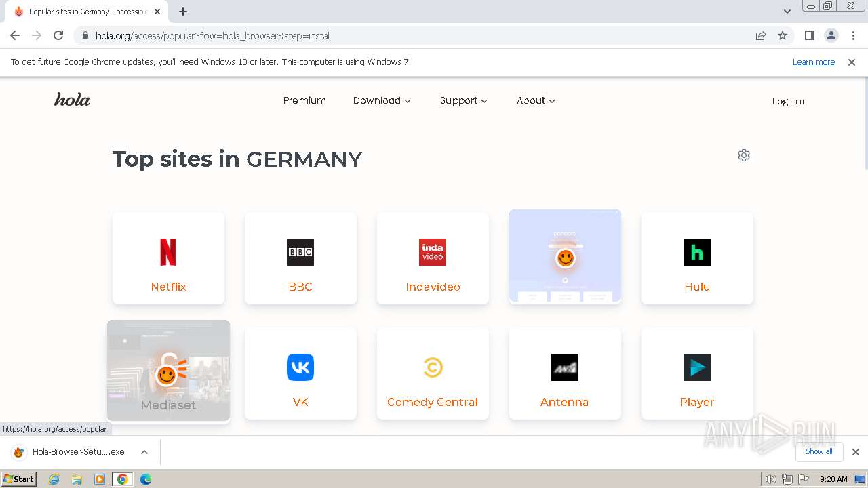Open the tab search dropdown arrow

click(787, 12)
